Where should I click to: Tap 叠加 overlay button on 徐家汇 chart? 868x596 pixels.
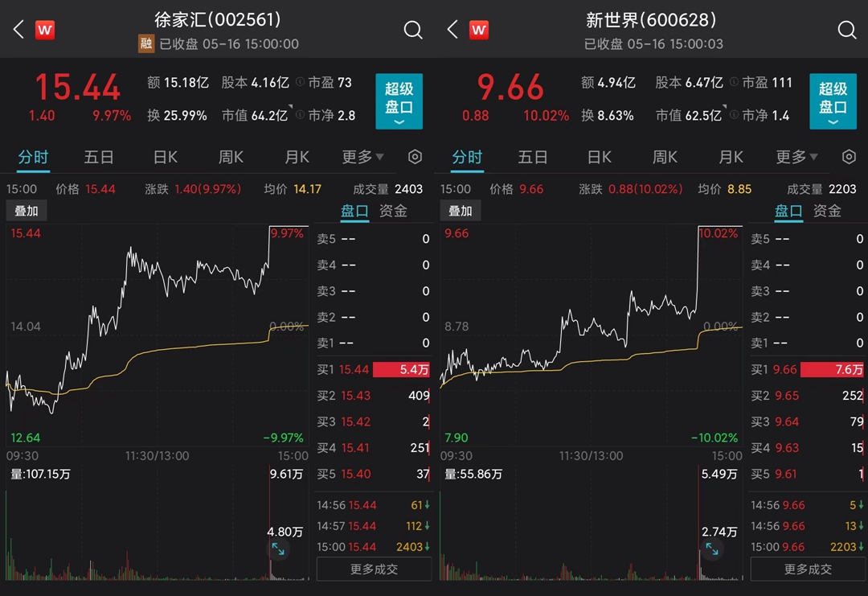[x=26, y=211]
